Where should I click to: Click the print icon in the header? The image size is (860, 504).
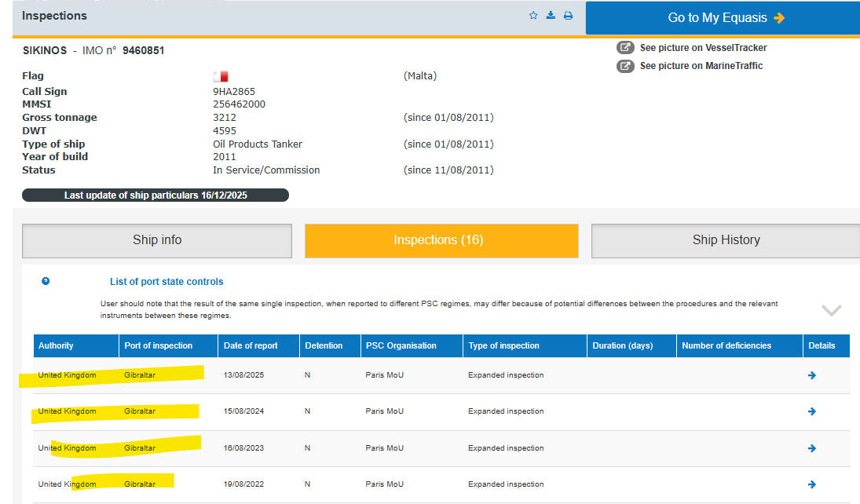pyautogui.click(x=568, y=16)
